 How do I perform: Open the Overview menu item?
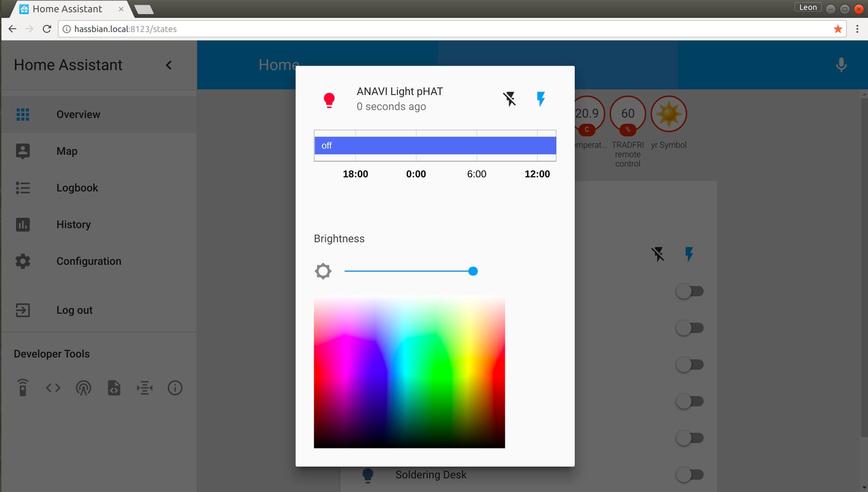pos(99,114)
